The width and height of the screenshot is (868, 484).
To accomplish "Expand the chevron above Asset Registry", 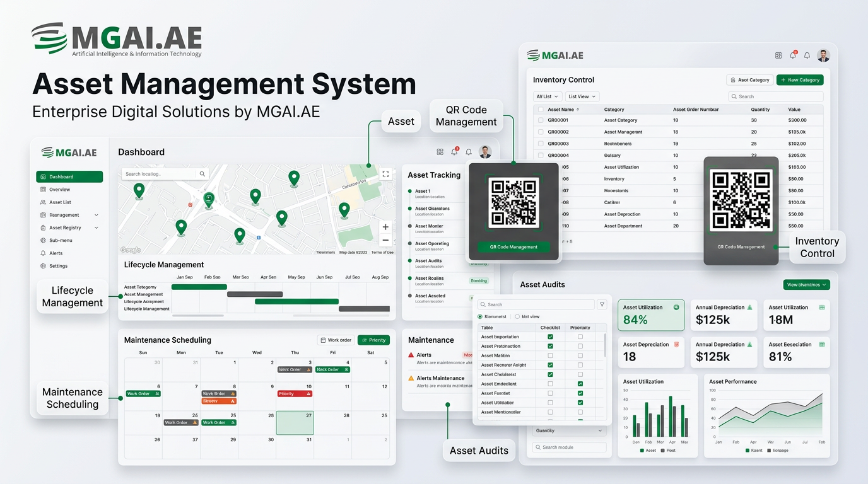I will [97, 215].
